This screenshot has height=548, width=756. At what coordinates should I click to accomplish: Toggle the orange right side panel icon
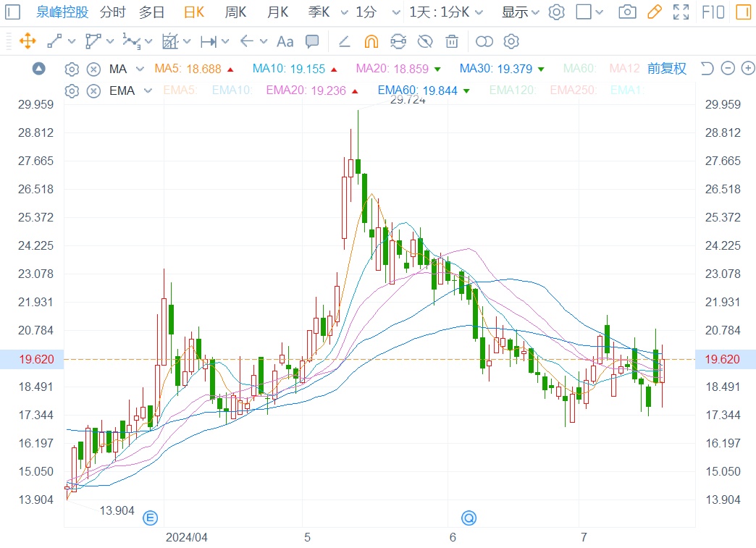tap(744, 12)
